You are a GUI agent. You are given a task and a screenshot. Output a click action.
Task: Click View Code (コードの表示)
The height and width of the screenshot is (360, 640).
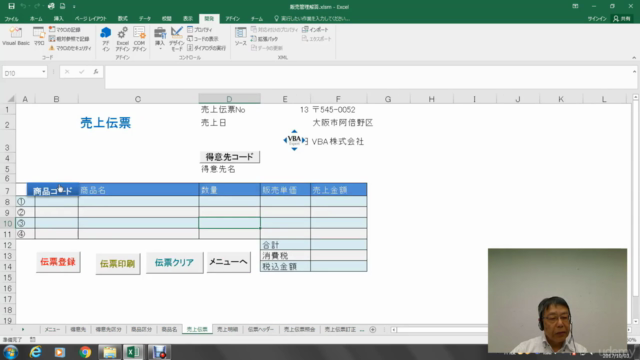click(202, 39)
